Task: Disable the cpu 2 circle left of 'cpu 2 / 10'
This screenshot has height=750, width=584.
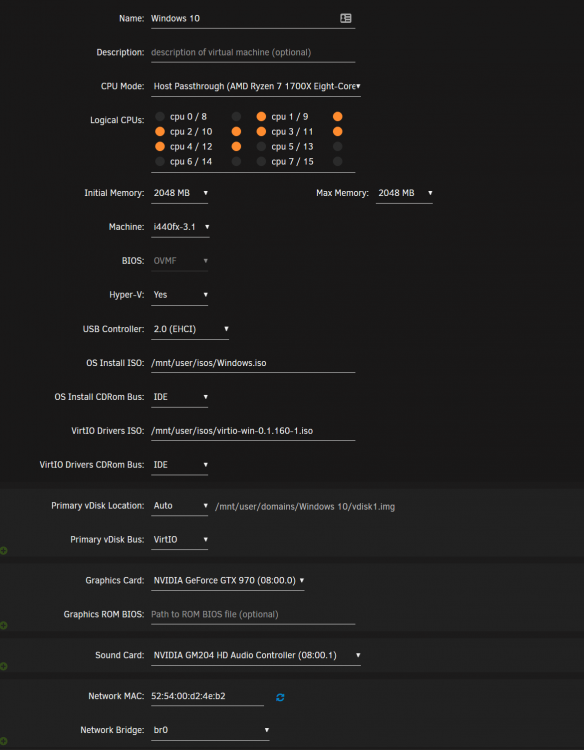Action: pyautogui.click(x=160, y=132)
